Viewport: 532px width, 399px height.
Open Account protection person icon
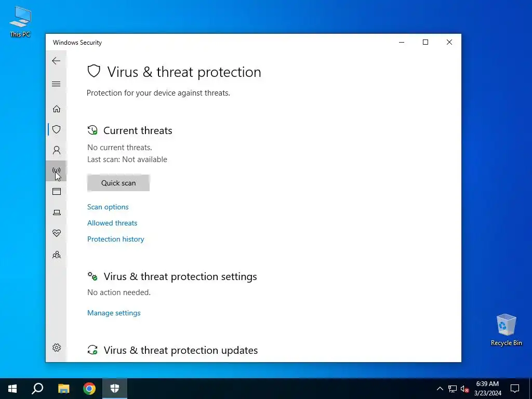tap(56, 150)
